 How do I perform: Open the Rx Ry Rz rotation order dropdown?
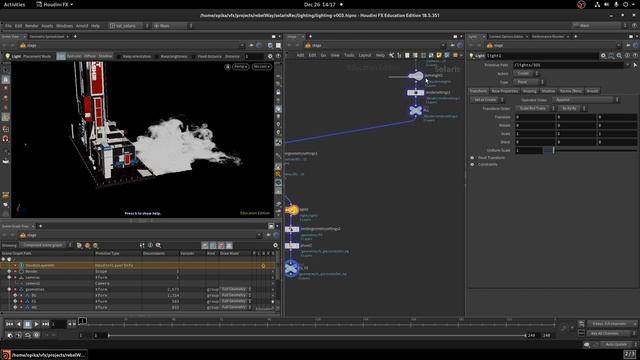[572, 109]
